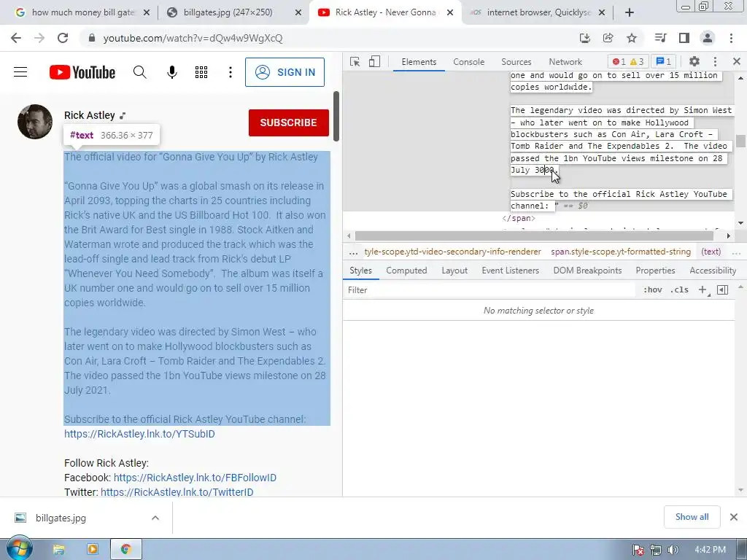747x560 pixels.
Task: Go back in browser history
Action: pos(16,38)
